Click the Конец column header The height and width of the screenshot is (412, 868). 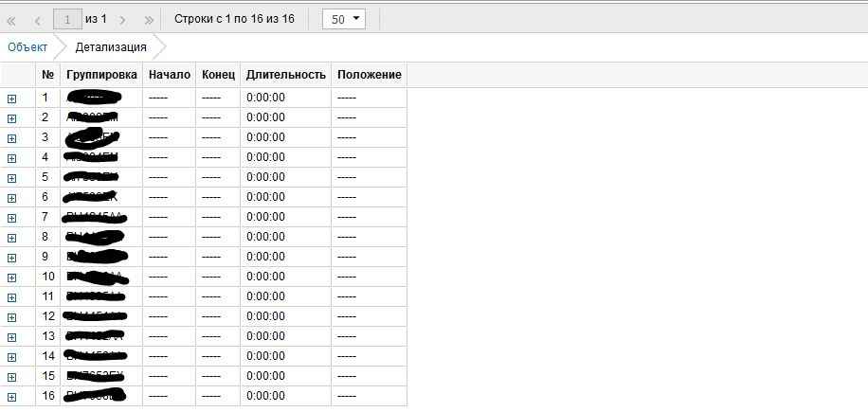(218, 75)
